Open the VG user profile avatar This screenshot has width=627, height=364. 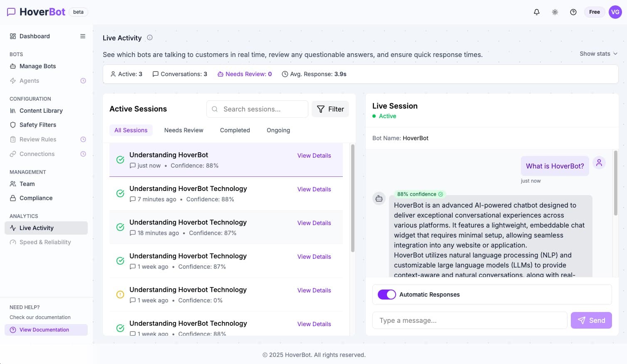coord(615,12)
